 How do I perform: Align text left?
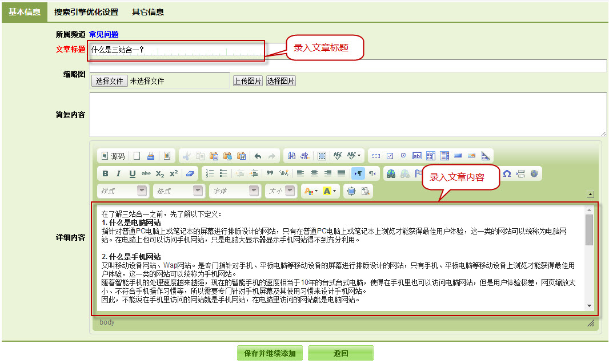click(x=301, y=173)
